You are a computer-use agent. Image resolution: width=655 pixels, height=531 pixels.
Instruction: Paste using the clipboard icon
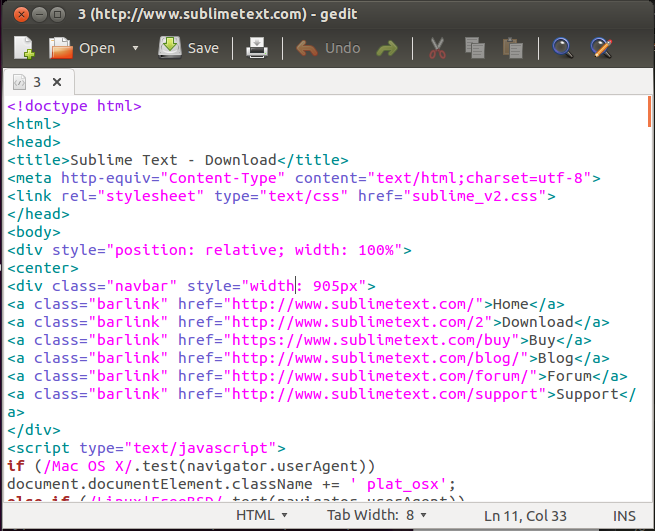(513, 48)
